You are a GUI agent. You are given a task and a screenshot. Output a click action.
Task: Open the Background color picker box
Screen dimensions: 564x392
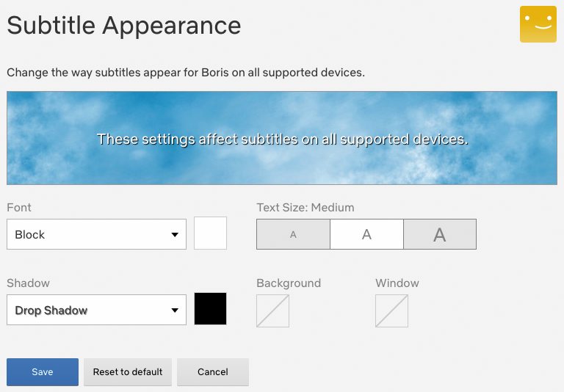click(x=272, y=311)
